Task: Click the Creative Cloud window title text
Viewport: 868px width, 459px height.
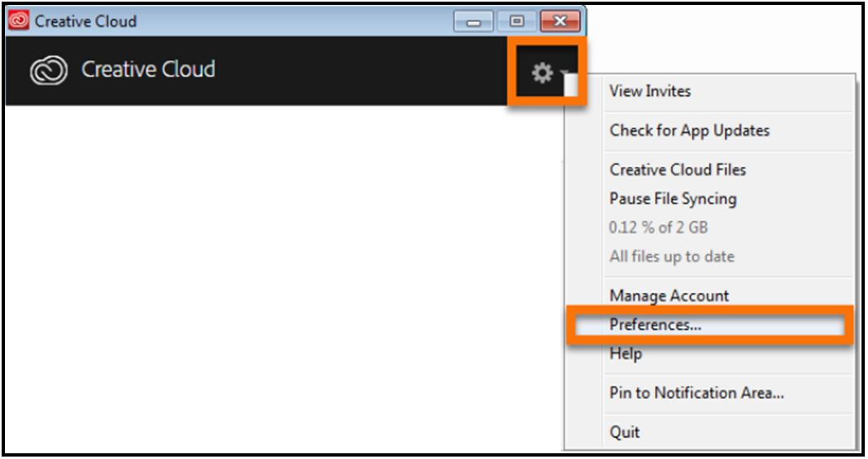Action: [x=85, y=21]
